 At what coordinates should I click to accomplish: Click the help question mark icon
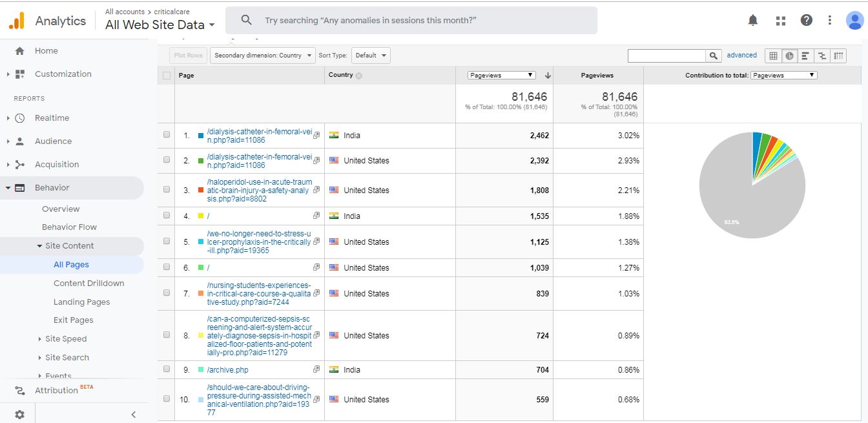click(806, 21)
